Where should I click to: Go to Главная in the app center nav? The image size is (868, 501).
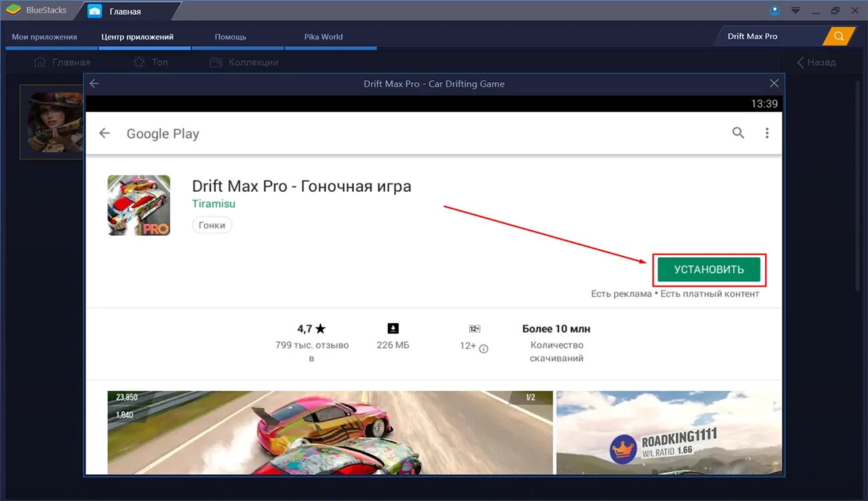coord(62,62)
